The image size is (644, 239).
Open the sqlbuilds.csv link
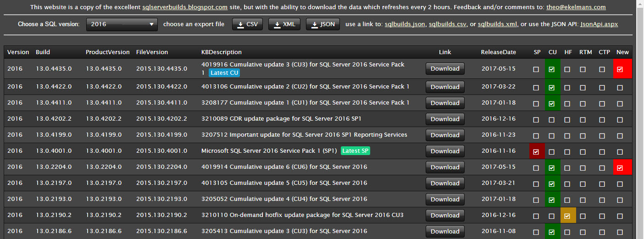click(x=449, y=24)
